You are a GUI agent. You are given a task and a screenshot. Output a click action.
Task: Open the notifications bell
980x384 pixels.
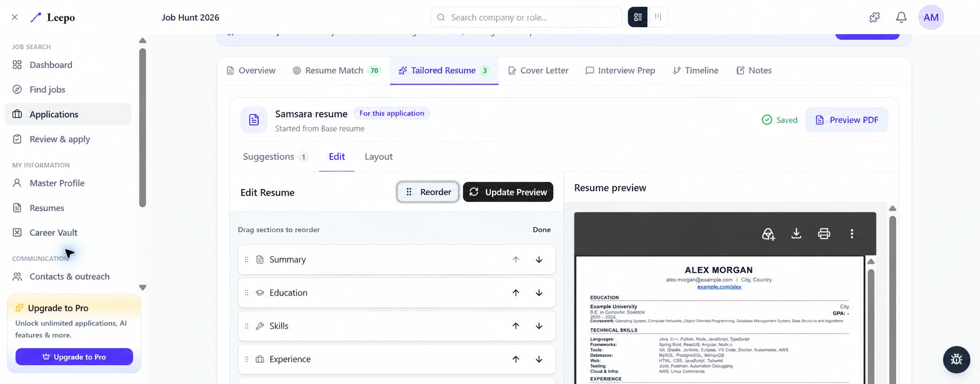[x=901, y=17]
